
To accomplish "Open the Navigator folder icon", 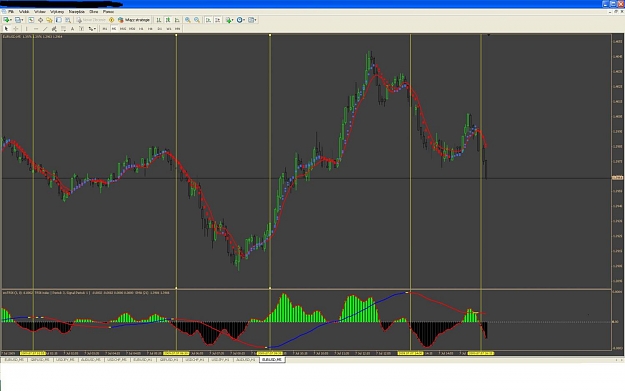I will 49,20.
